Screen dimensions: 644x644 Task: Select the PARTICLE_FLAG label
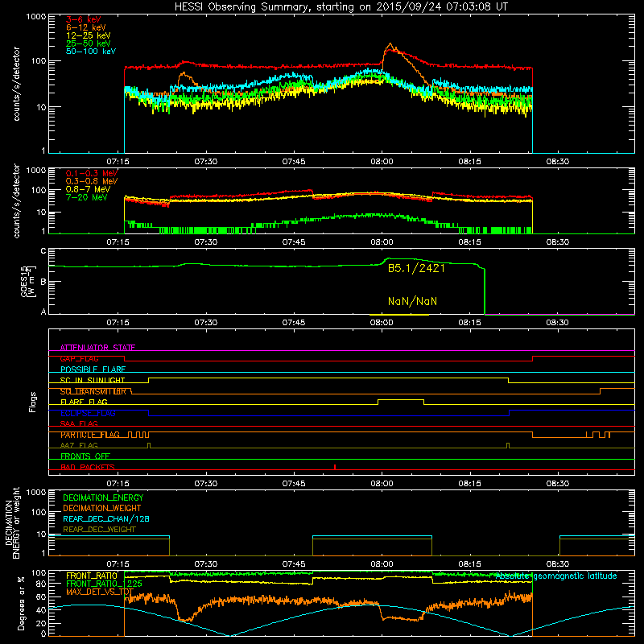[x=90, y=435]
